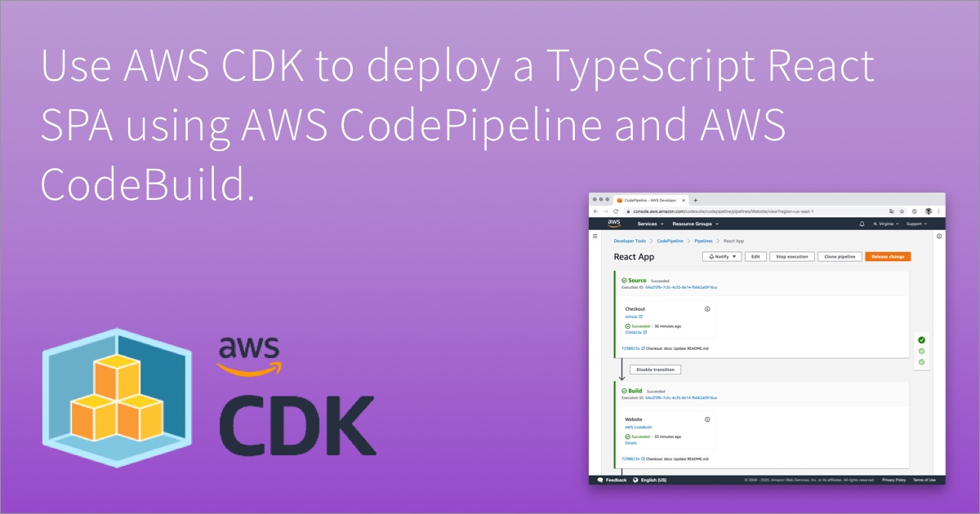980x514 pixels.
Task: Click the browser profile avatar
Action: pyautogui.click(x=928, y=210)
